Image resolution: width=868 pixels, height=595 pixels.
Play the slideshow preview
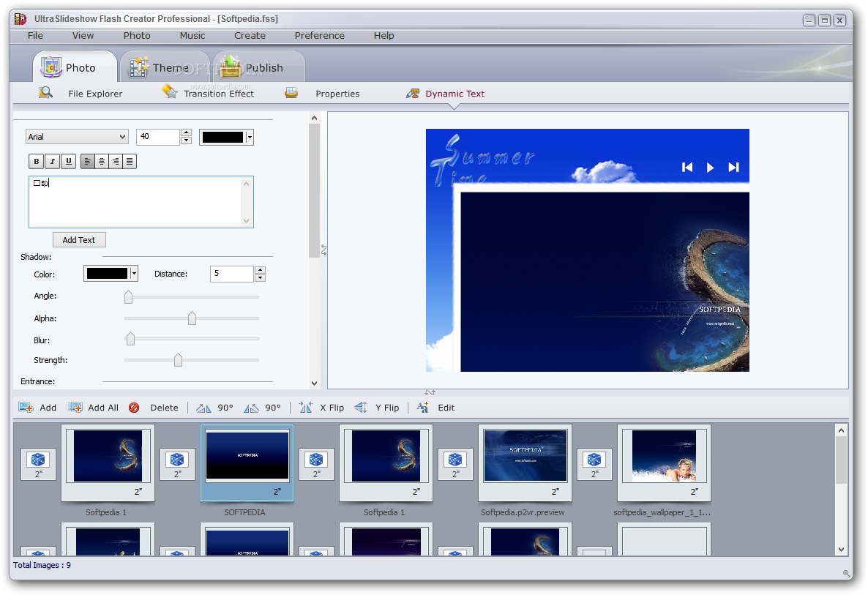(x=710, y=167)
